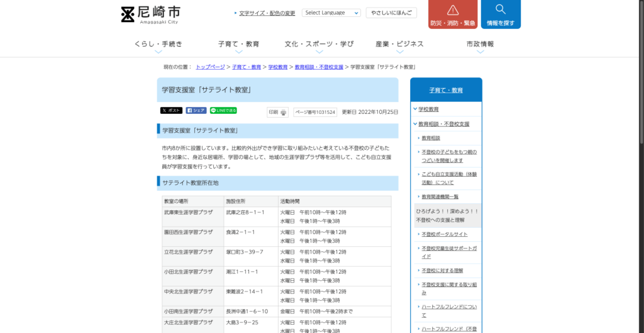This screenshot has width=644, height=333.
Task: Click the やさしいにほんご button
Action: pos(391,13)
